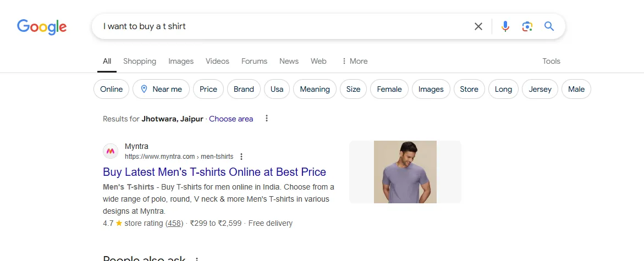Open Buy Latest Men's T-shirts result link

click(x=214, y=172)
